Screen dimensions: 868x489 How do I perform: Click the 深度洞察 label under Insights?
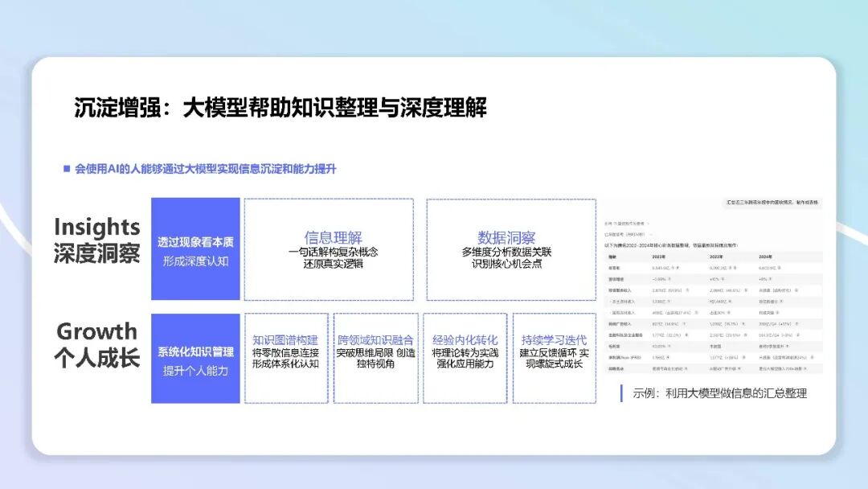tap(97, 253)
